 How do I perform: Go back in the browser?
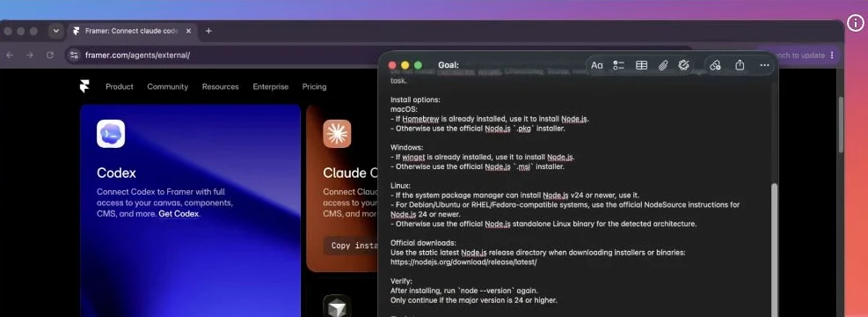coord(10,55)
